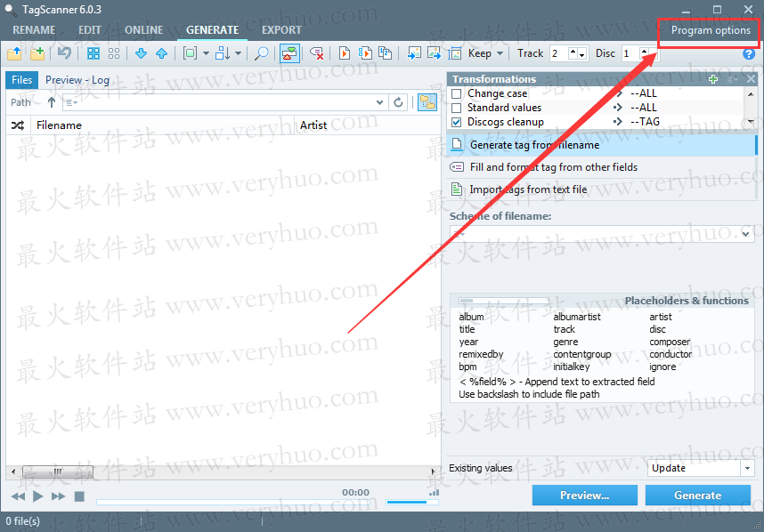Enable the Standard values checkbox
Viewport: 764px width, 532px height.
coord(457,108)
